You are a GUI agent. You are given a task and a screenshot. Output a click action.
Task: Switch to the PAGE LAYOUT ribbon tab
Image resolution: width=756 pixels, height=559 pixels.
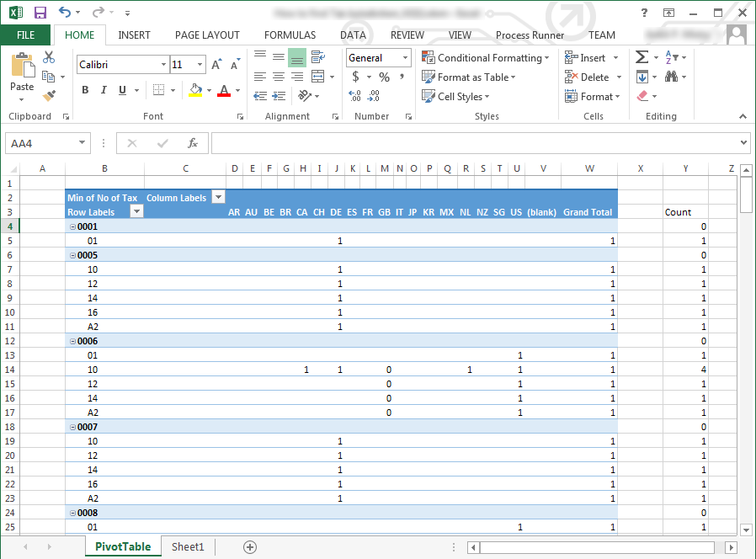[207, 35]
